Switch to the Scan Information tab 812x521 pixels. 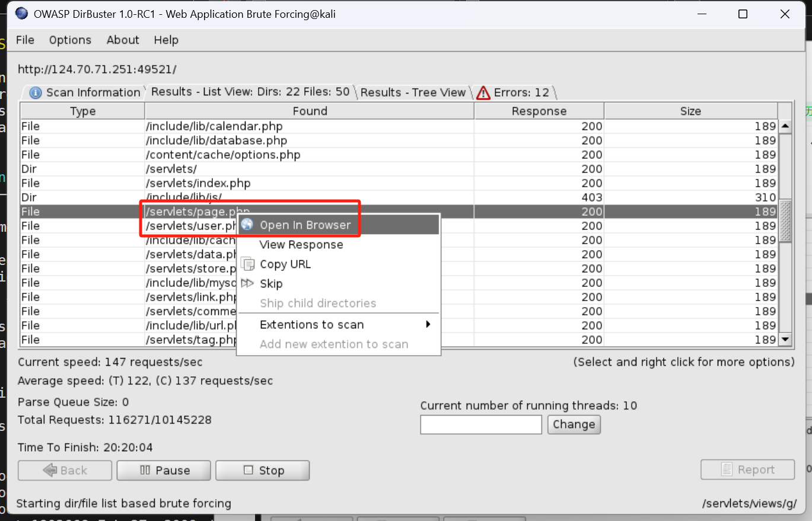pos(85,92)
